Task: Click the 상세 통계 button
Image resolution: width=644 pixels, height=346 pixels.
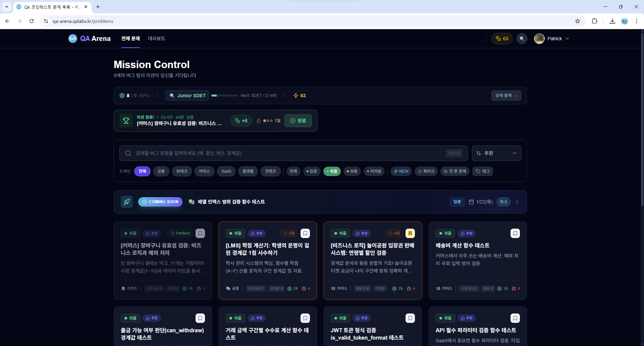Action: click(x=506, y=96)
